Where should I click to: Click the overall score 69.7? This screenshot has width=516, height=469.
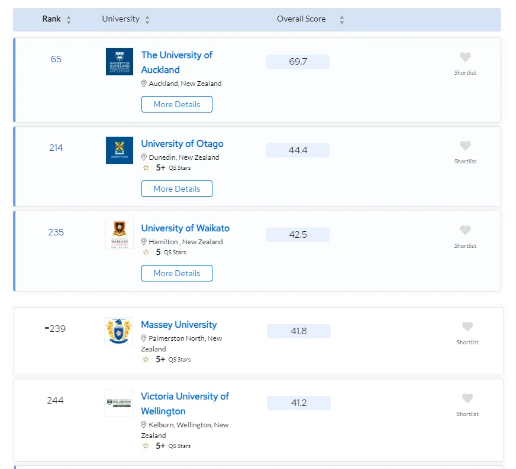coord(298,62)
